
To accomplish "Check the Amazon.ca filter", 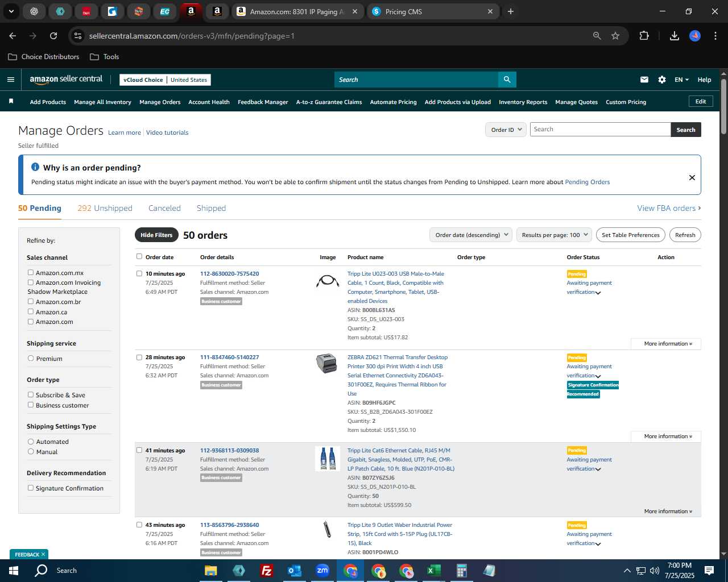I will click(x=31, y=311).
